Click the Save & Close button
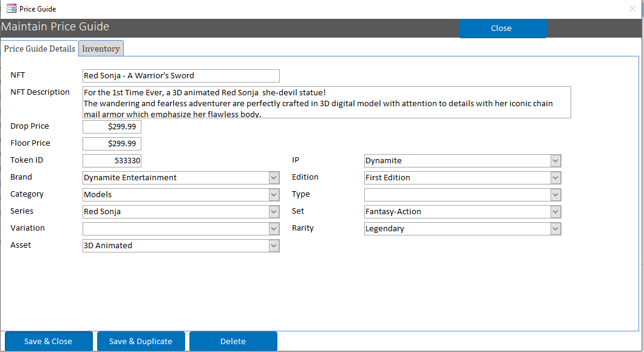644x352 pixels. [x=49, y=341]
